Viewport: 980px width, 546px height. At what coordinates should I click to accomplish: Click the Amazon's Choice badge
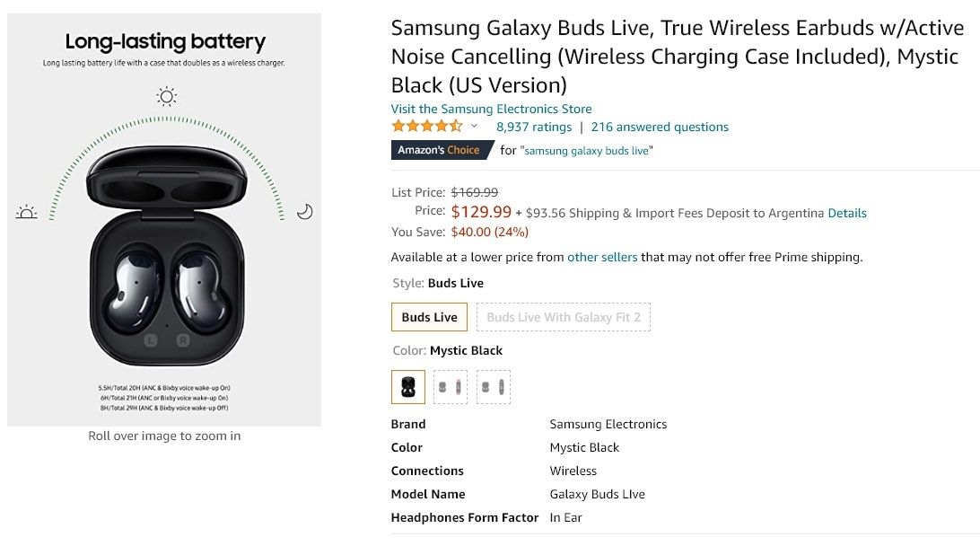439,150
